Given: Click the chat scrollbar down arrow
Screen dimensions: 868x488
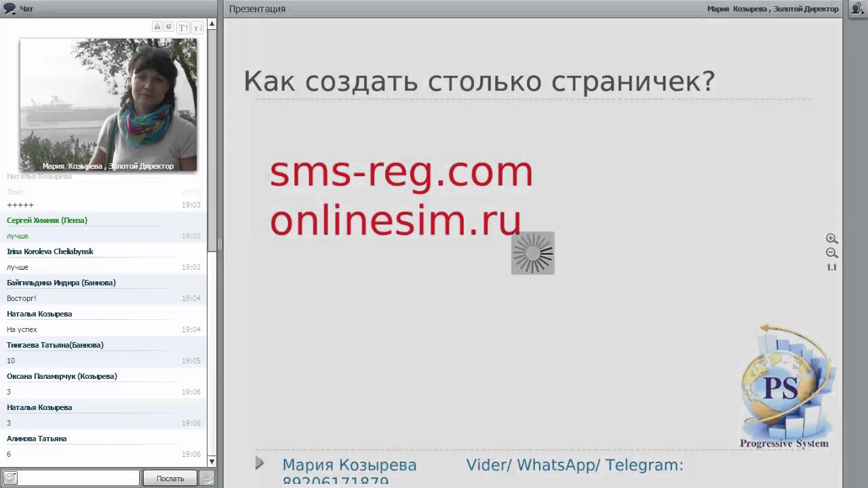Looking at the screenshot, I should point(212,462).
